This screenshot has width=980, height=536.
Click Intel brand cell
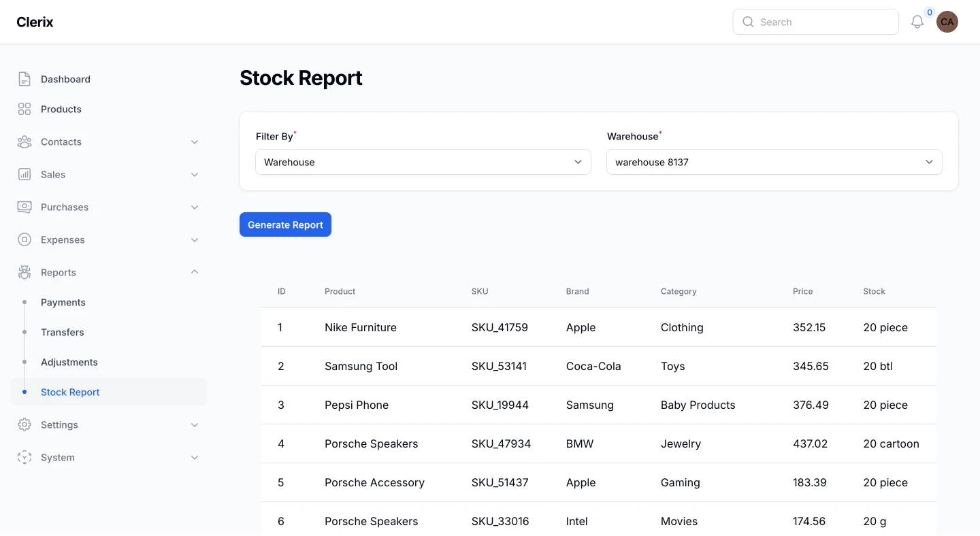pos(577,521)
